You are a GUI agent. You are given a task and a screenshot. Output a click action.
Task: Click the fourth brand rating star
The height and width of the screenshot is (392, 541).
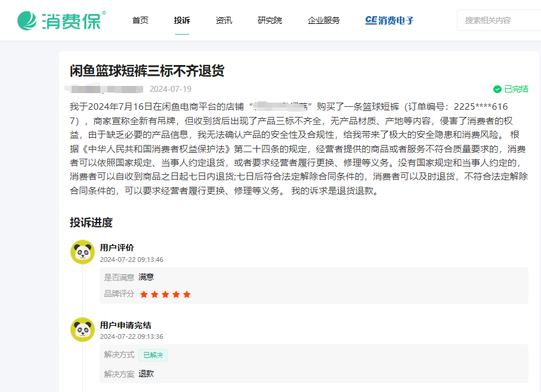pyautogui.click(x=176, y=294)
